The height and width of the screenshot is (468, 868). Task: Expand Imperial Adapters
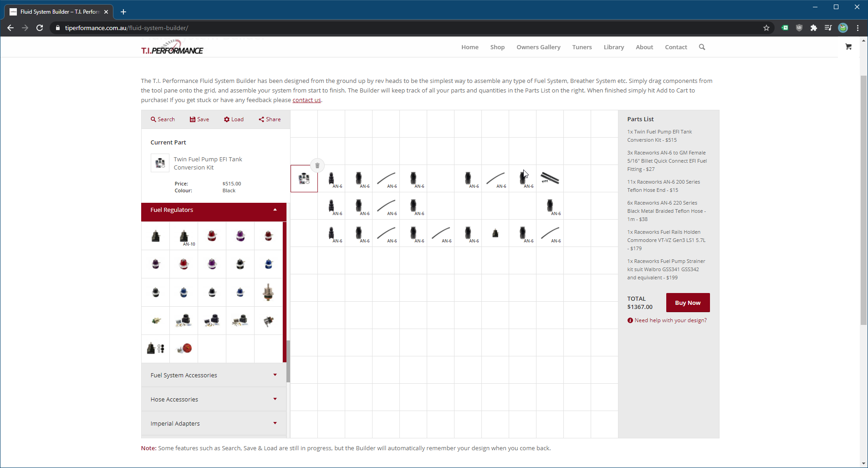point(214,423)
